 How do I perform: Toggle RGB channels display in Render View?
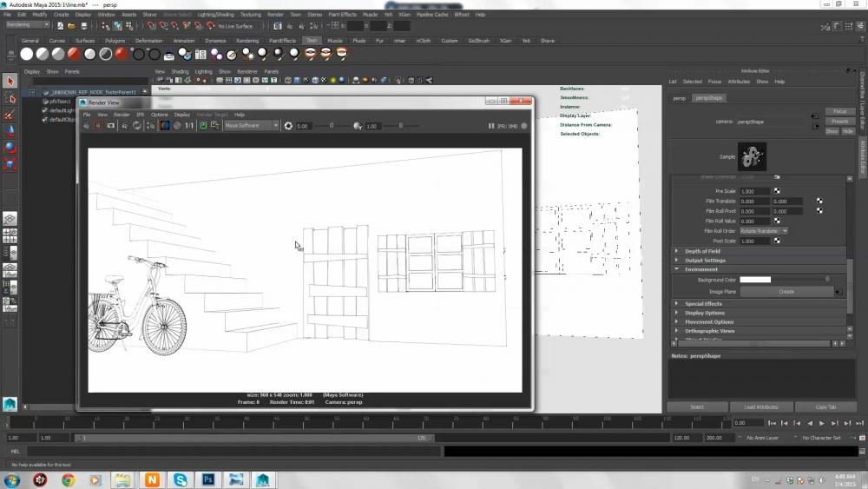click(164, 126)
